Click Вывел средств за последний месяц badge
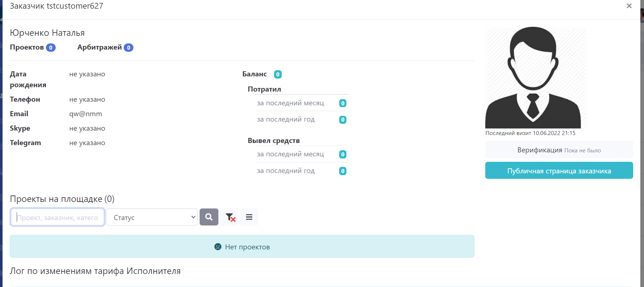Screen dimensions: 644x287 [343, 155]
